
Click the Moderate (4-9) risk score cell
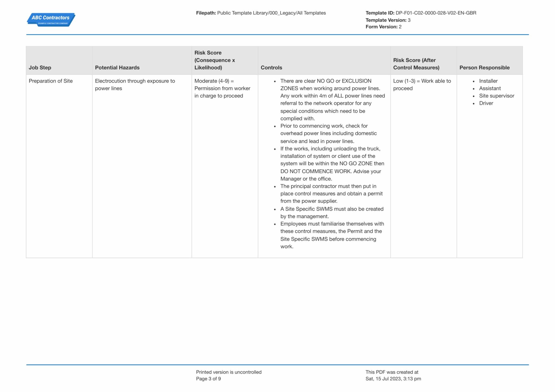click(x=222, y=88)
